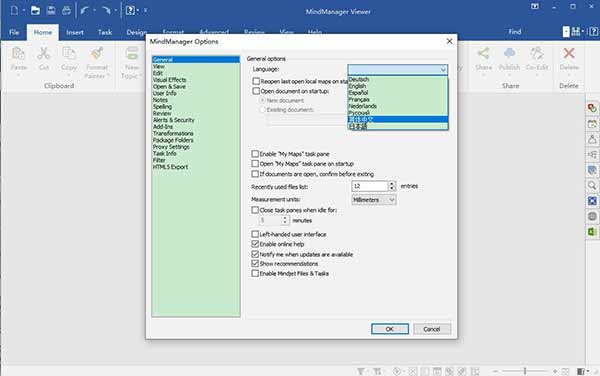Choose the Japanese entry in language list

(398, 126)
